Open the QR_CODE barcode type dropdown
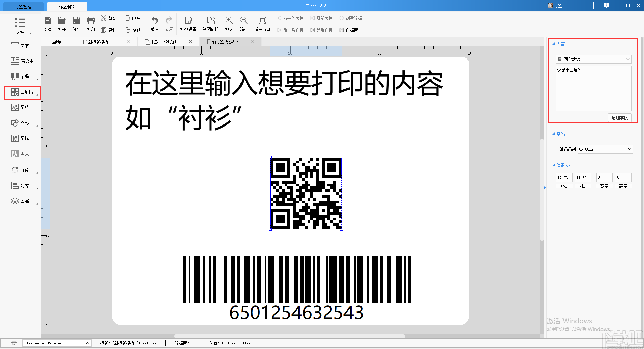The width and height of the screenshot is (644, 349). tap(605, 149)
